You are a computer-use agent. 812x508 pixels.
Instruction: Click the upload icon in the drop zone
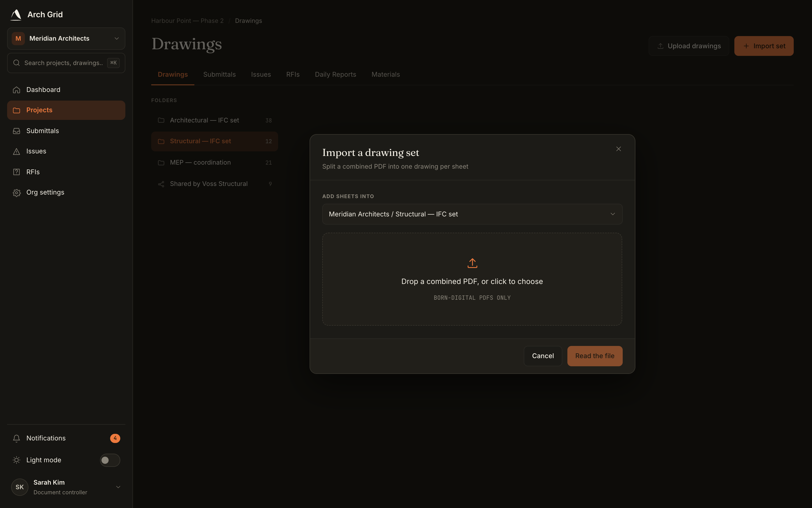point(472,263)
